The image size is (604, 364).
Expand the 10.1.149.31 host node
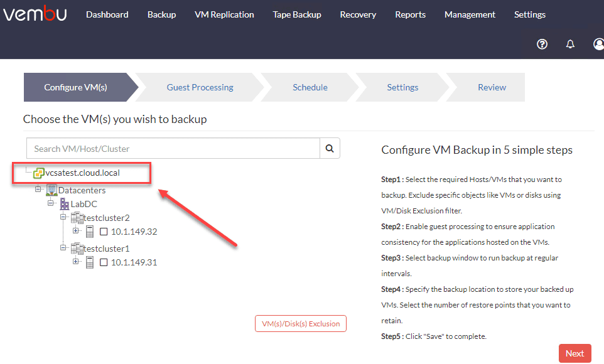(76, 261)
